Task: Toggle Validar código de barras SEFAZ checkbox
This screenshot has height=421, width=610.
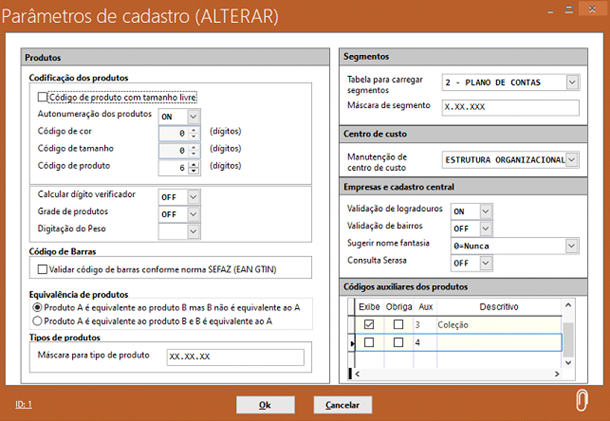Action: point(43,269)
